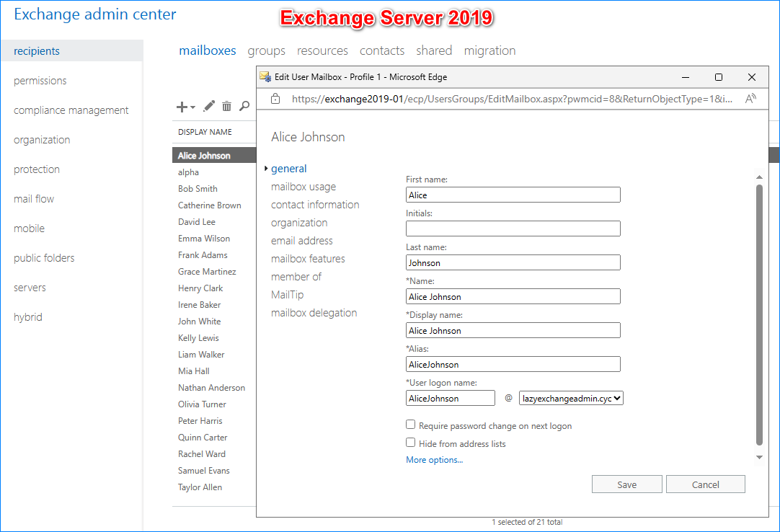Viewport: 780px width, 532px height.
Task: Click the More options link
Action: [x=434, y=460]
